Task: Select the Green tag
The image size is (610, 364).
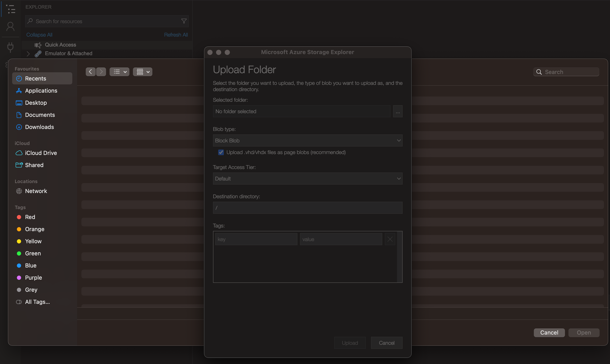Action: click(42, 253)
